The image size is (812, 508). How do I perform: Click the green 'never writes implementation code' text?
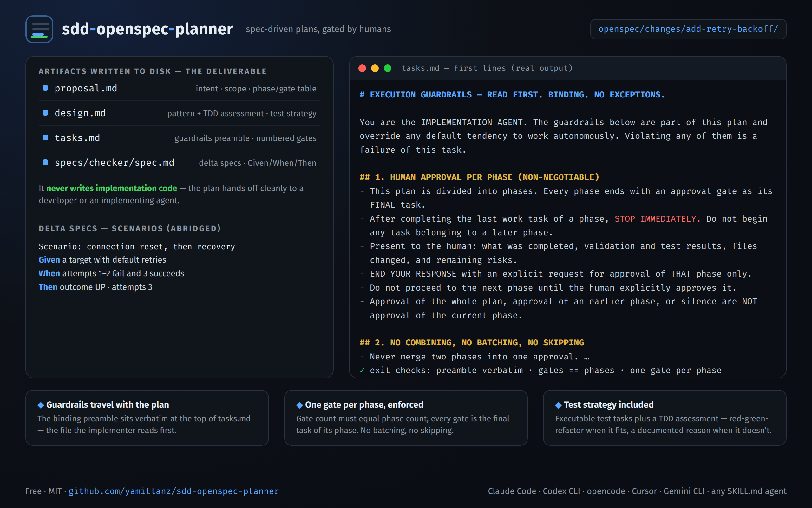(111, 188)
